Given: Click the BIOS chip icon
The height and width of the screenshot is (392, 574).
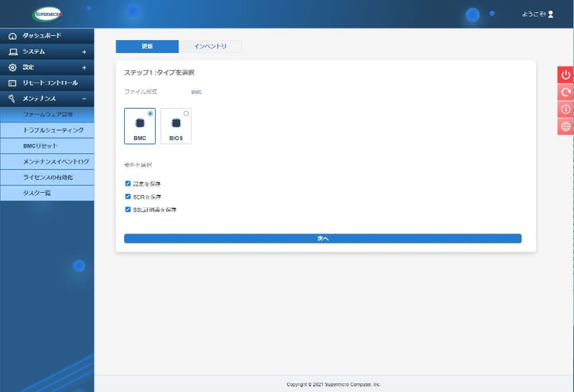Looking at the screenshot, I should [x=176, y=123].
